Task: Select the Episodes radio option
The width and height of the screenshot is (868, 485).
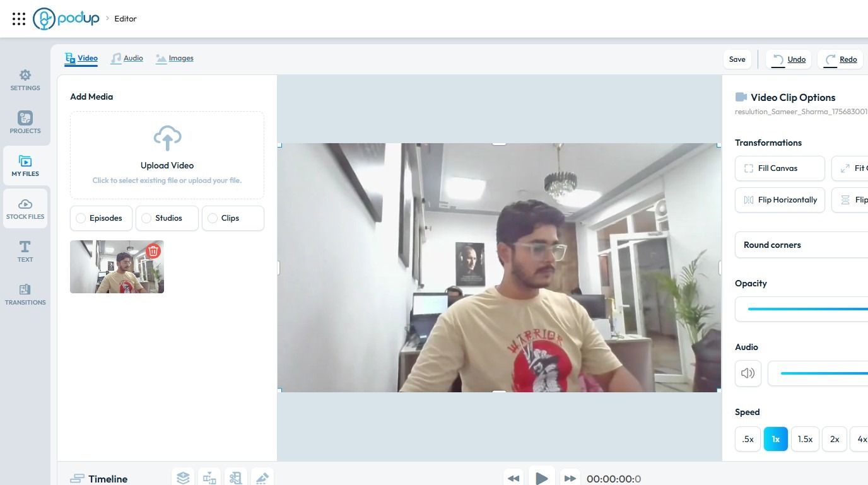Action: (x=101, y=218)
